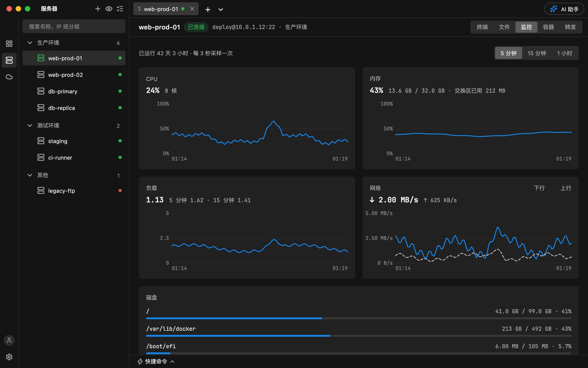Open the tab list dropdown chevron
The height and width of the screenshot is (368, 588).
[x=221, y=9]
